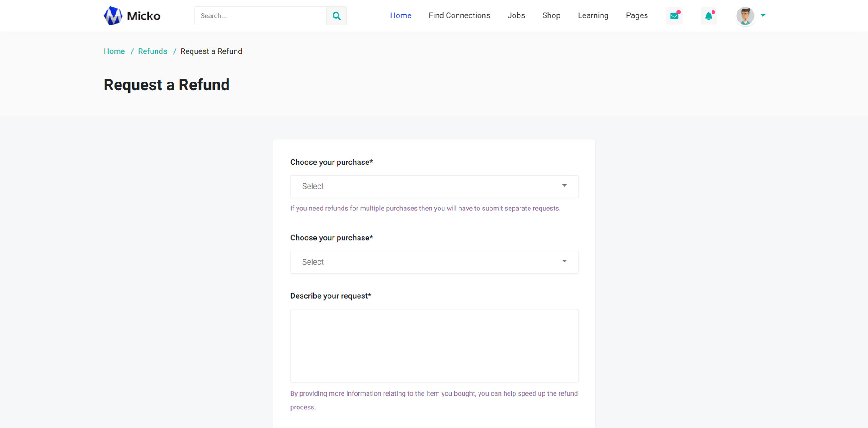Open the Jobs navigation item
Image resolution: width=868 pixels, height=428 pixels.
(516, 15)
